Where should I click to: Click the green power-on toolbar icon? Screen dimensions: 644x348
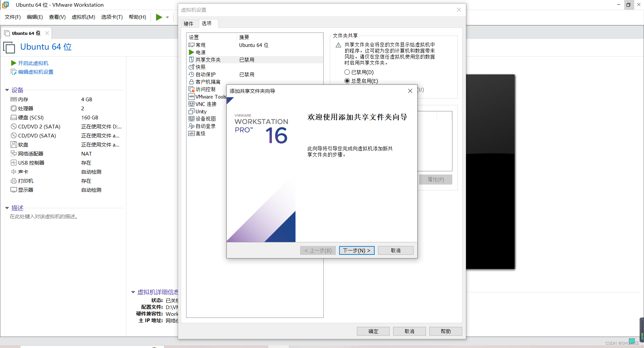click(159, 17)
